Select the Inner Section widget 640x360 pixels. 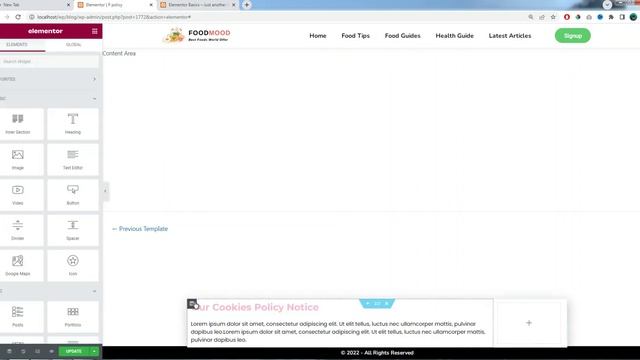click(x=18, y=124)
